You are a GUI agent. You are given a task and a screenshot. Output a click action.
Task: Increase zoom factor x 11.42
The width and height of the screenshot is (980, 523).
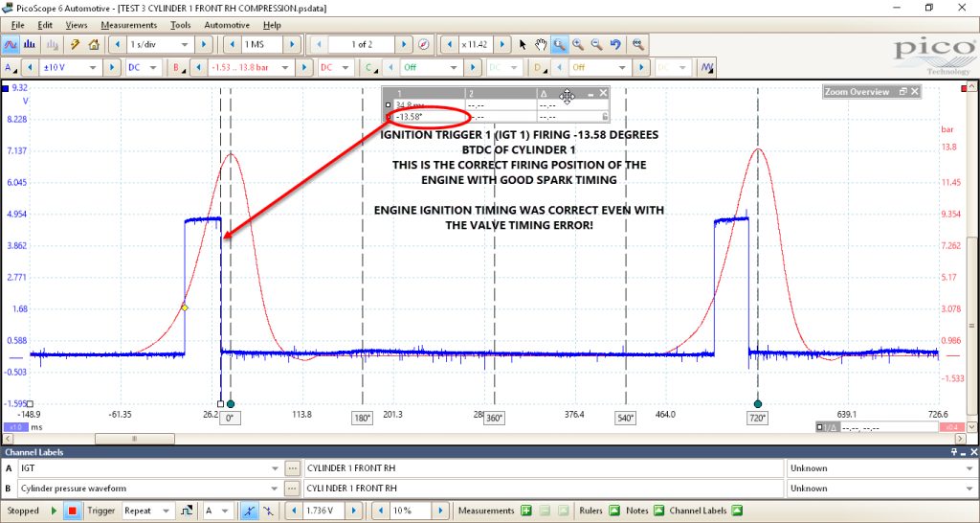pyautogui.click(x=502, y=44)
